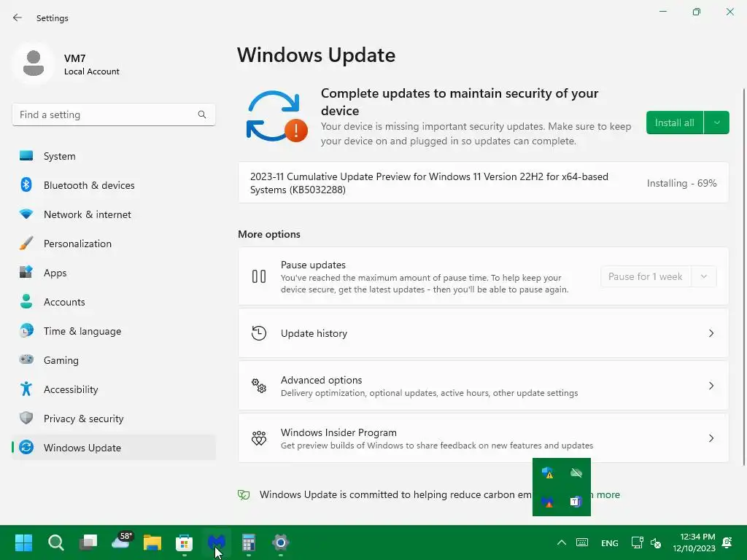
Task: Open notification bell in taskbar corner
Action: (x=727, y=542)
